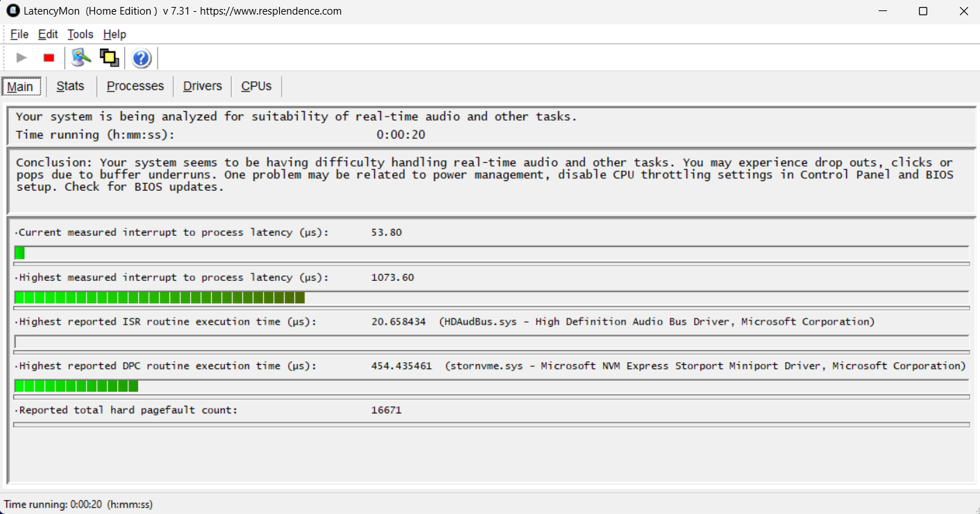This screenshot has height=514, width=980.
Task: Maximize the LatencyMon window
Action: click(x=923, y=11)
